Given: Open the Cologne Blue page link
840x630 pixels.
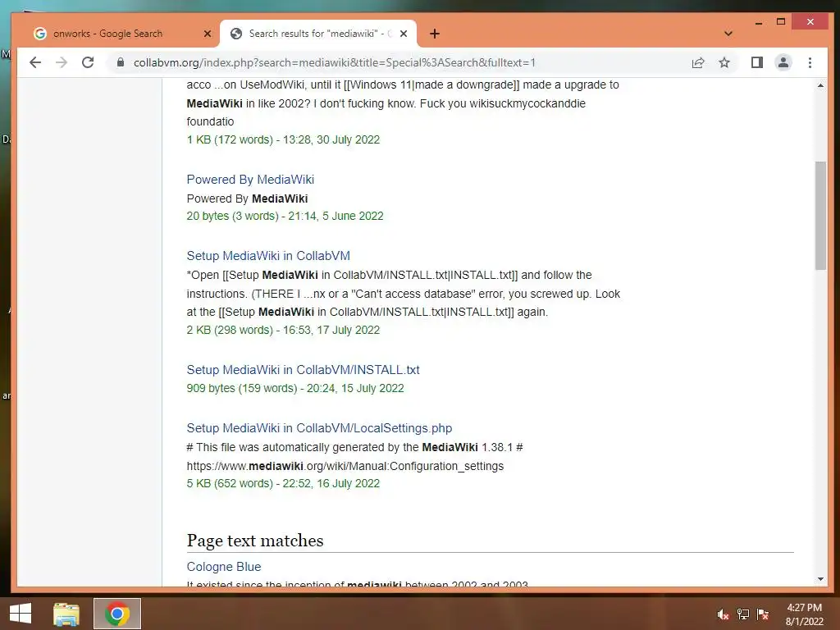Looking at the screenshot, I should [x=224, y=566].
